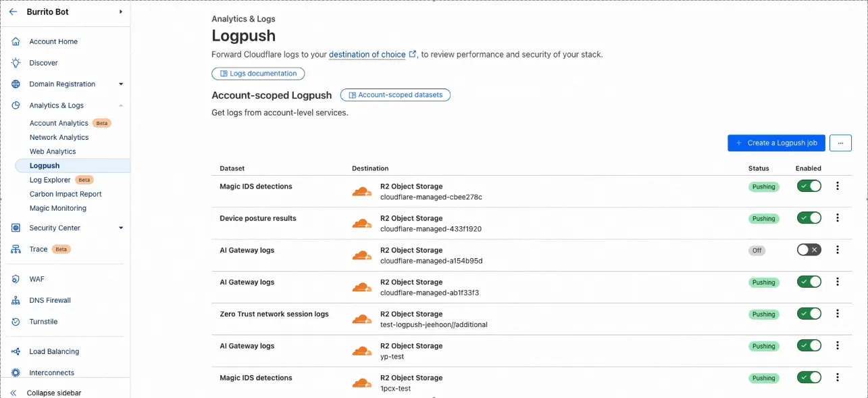Select the Discover compass icon
The height and width of the screenshot is (398, 868).
point(15,62)
